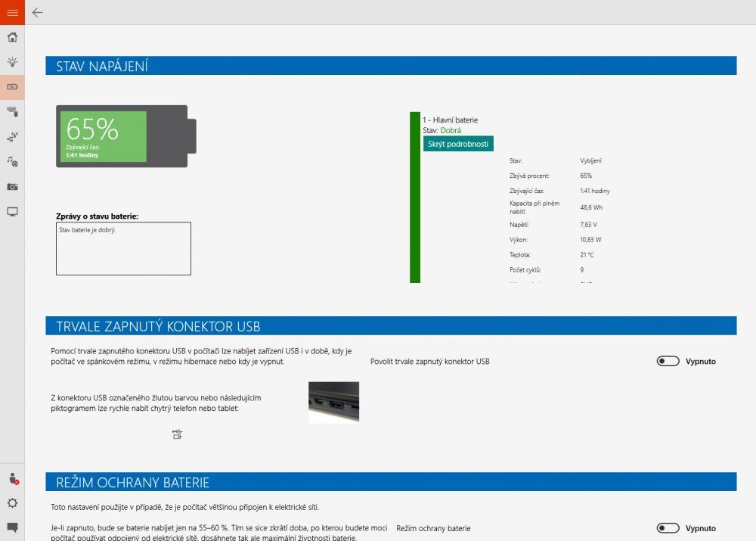The height and width of the screenshot is (541, 756).
Task: Select the monitor display icon in sidebar
Action: (x=12, y=212)
